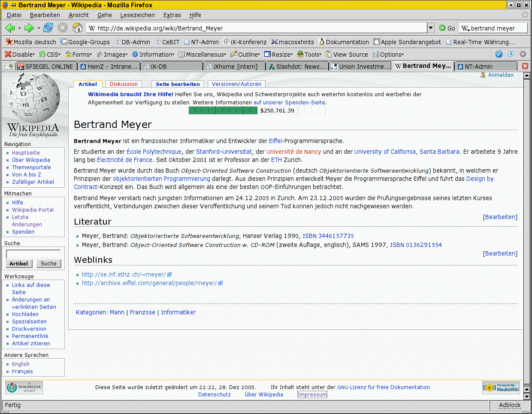Open the Resize dropdown menu

[278, 55]
